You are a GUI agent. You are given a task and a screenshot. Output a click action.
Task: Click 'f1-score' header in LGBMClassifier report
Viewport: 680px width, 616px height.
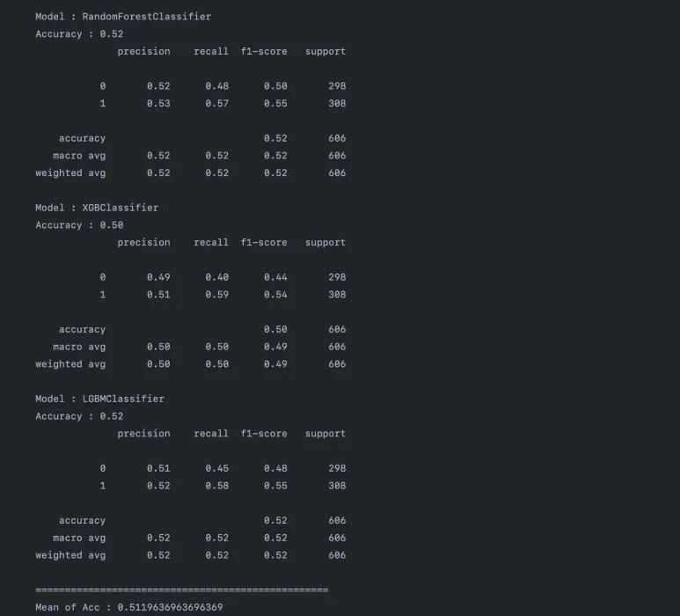pyautogui.click(x=264, y=433)
